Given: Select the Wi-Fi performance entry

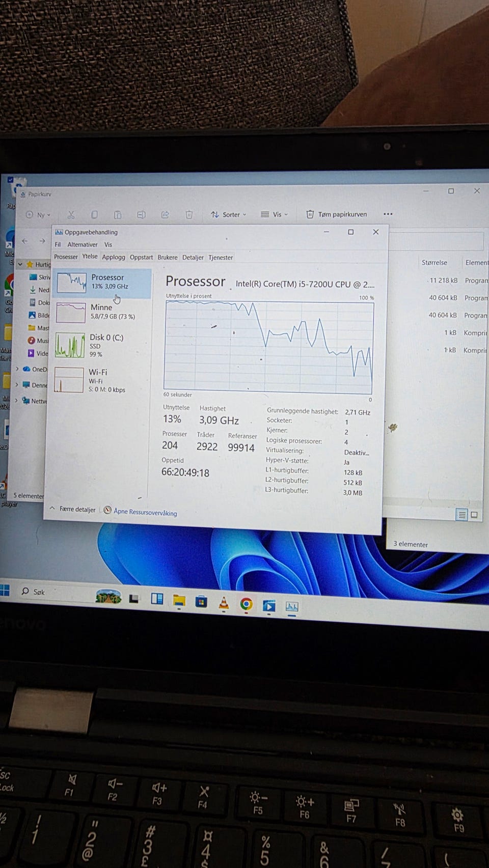Looking at the screenshot, I should (101, 380).
